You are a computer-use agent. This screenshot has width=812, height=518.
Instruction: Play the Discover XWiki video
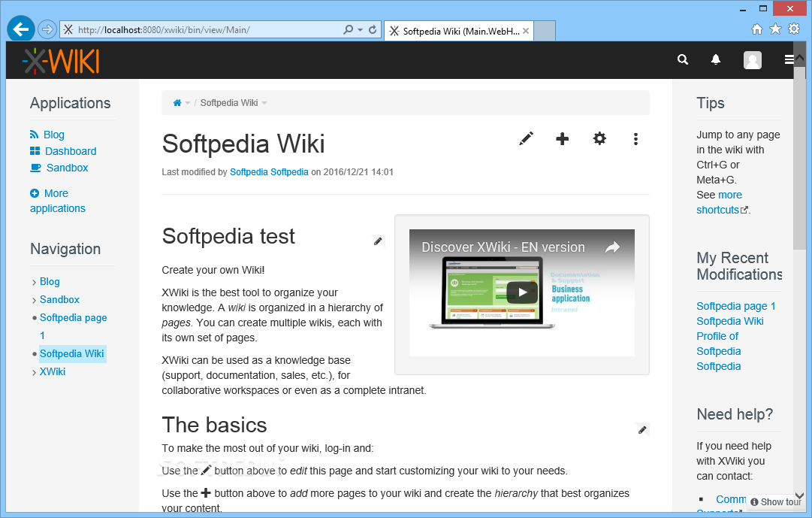point(522,292)
